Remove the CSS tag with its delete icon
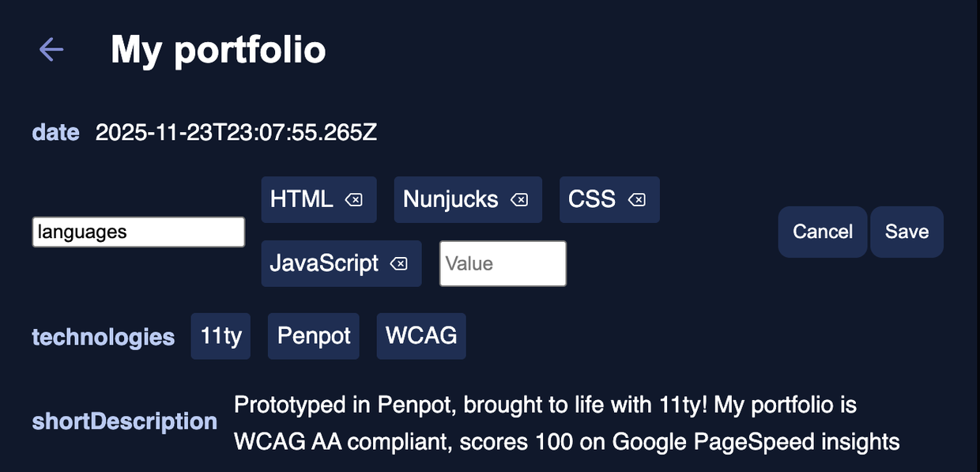Screen dimensions: 980x472 pos(636,200)
